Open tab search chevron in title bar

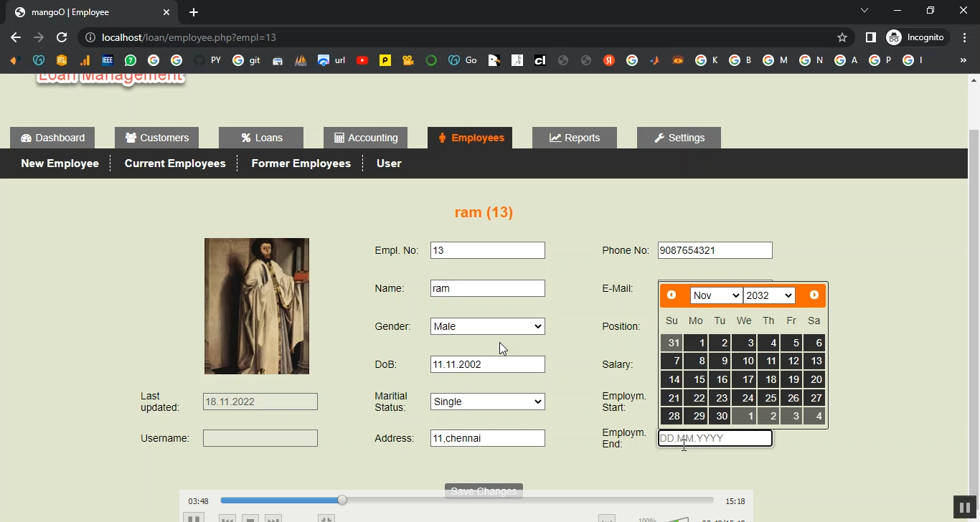(864, 10)
